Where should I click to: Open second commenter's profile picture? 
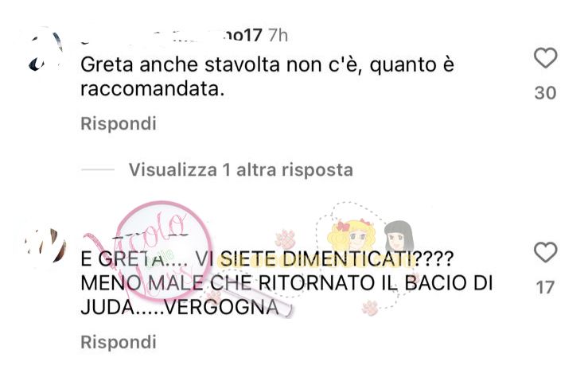pyautogui.click(x=45, y=246)
